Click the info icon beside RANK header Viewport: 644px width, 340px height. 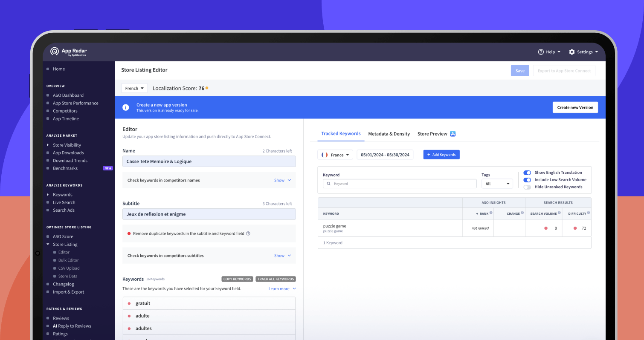pos(491,213)
